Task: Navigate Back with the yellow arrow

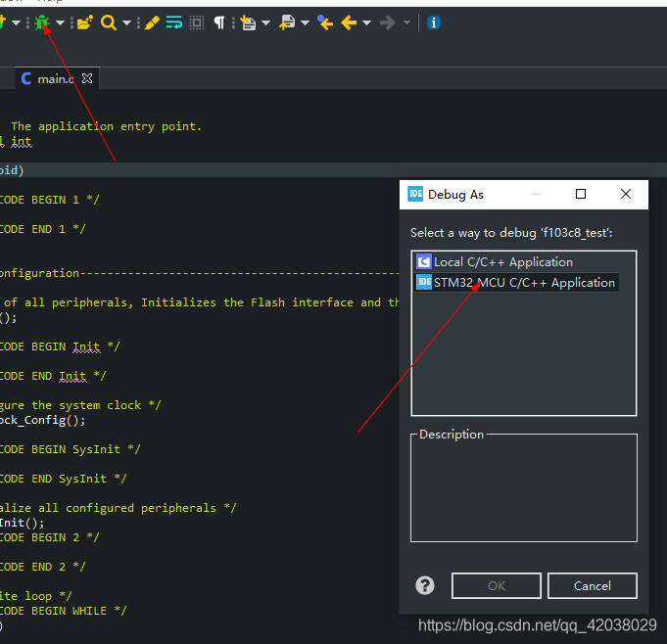Action: (x=349, y=23)
